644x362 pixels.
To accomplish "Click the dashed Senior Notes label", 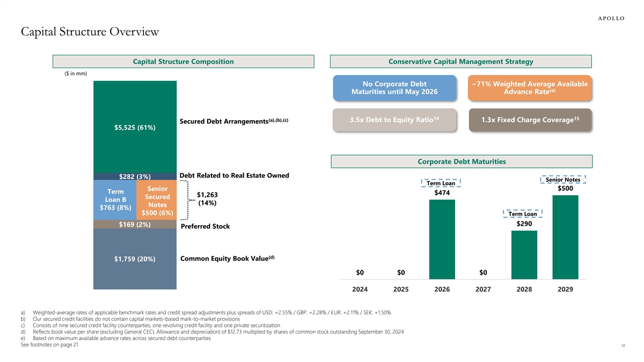I will [x=562, y=180].
